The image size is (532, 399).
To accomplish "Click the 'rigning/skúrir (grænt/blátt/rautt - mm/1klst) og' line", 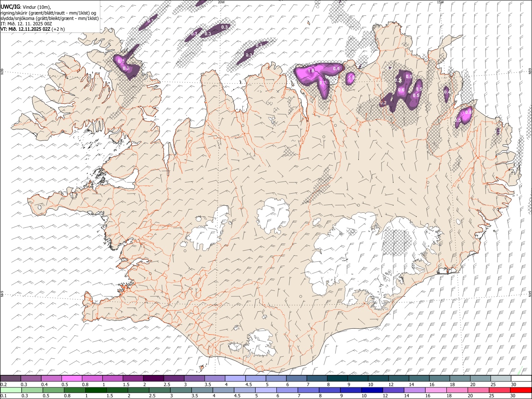I will coord(48,13).
